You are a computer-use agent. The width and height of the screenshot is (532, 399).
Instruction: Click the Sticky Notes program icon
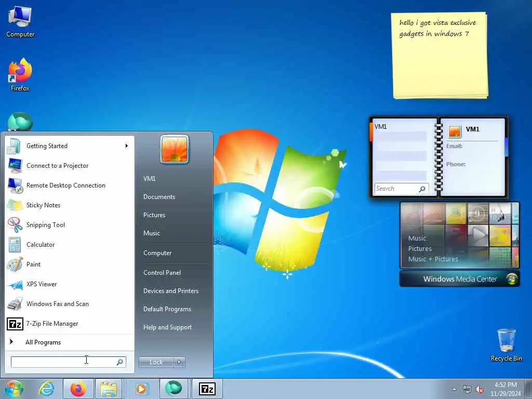click(15, 205)
